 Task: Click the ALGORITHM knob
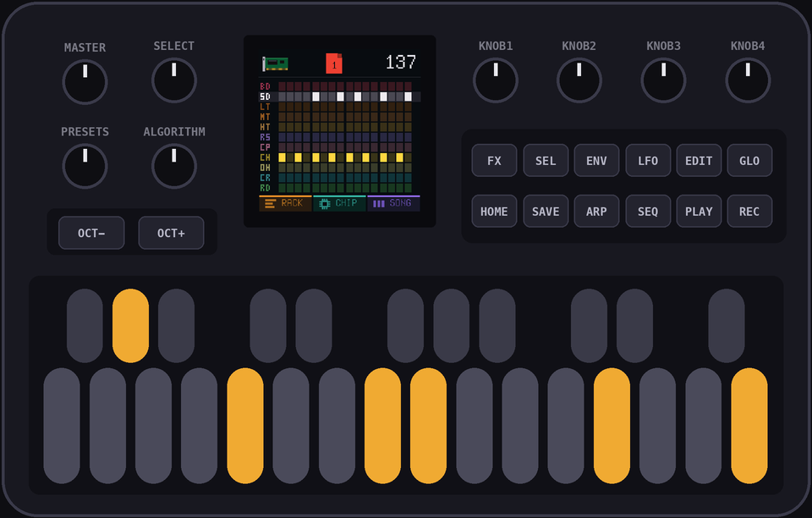pos(174,166)
